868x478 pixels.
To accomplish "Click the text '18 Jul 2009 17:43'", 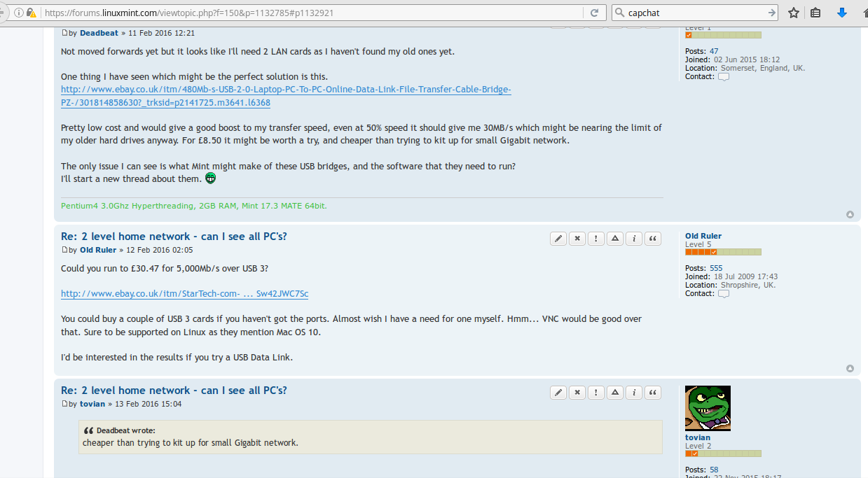I will tap(746, 276).
